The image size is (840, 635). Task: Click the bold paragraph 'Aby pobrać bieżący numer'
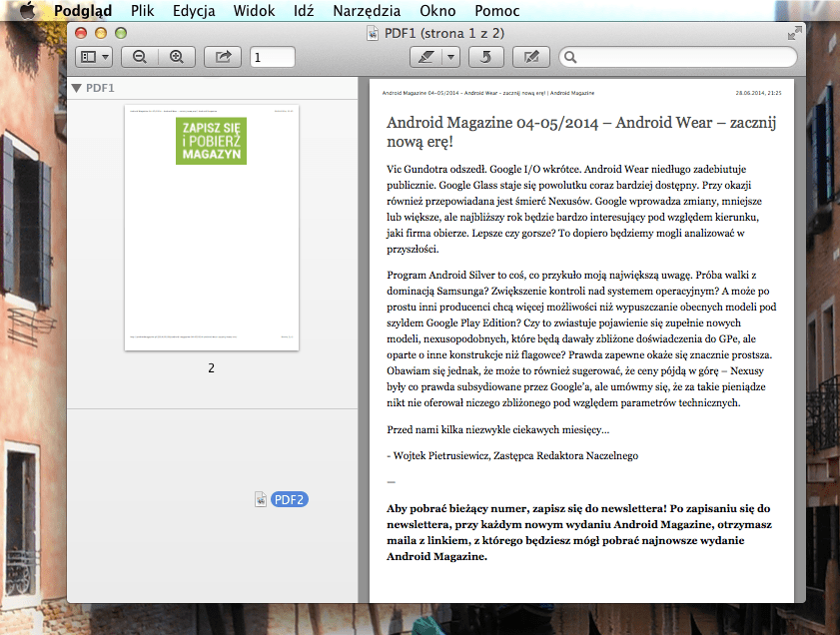tap(579, 532)
